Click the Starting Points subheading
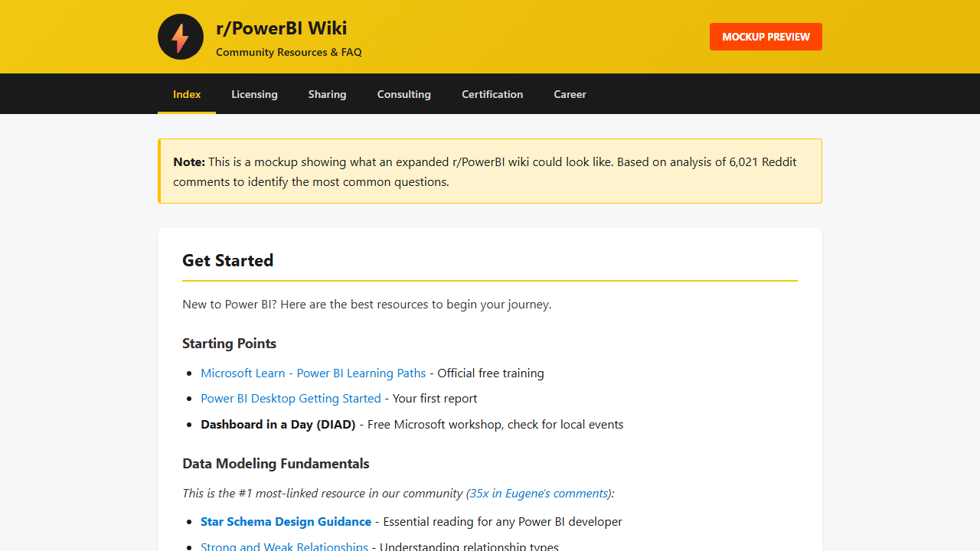Screen dimensions: 980x551 click(229, 343)
